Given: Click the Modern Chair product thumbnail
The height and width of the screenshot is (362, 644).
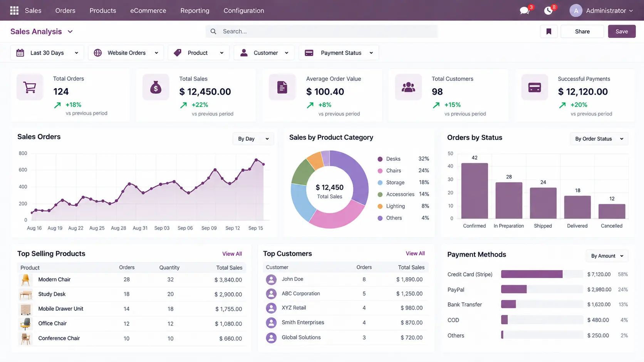Looking at the screenshot, I should click(25, 280).
